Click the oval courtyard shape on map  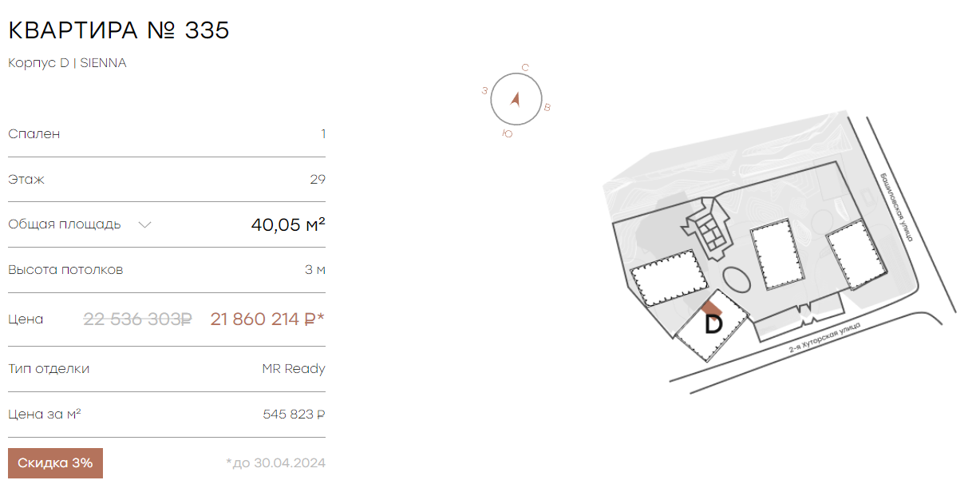[x=735, y=283]
